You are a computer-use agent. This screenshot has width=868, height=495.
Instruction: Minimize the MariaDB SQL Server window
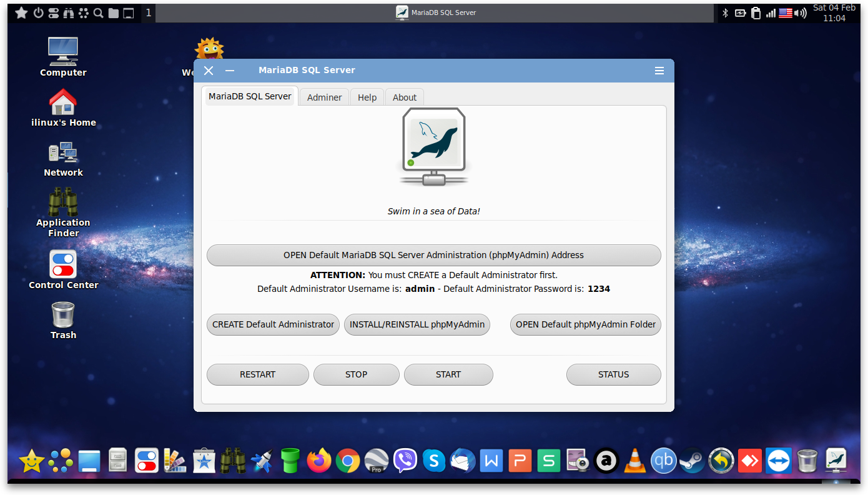coord(230,71)
